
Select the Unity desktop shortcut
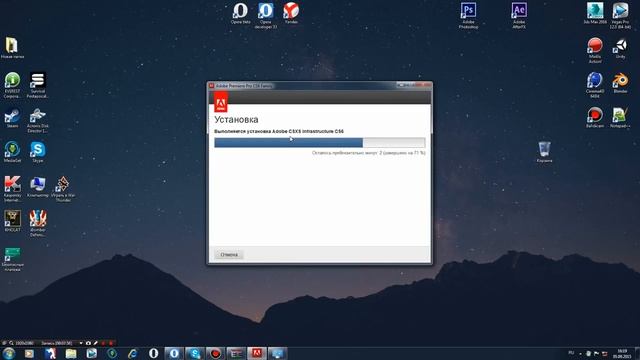(x=620, y=48)
